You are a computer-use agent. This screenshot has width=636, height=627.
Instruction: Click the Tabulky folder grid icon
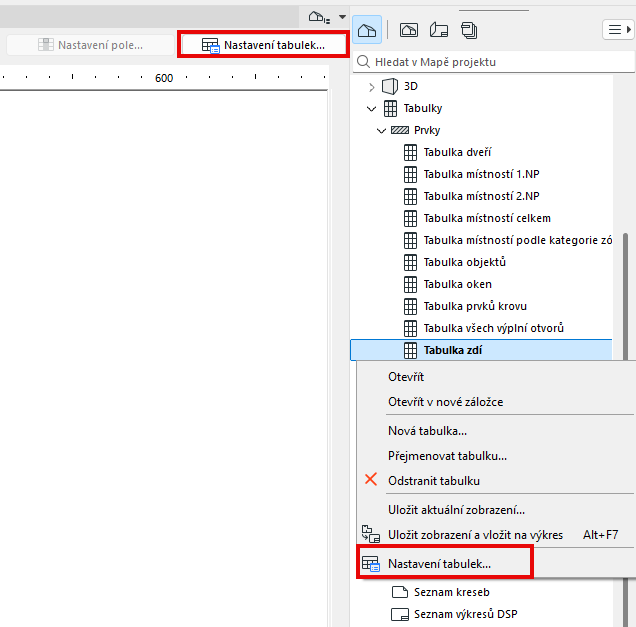coord(390,108)
